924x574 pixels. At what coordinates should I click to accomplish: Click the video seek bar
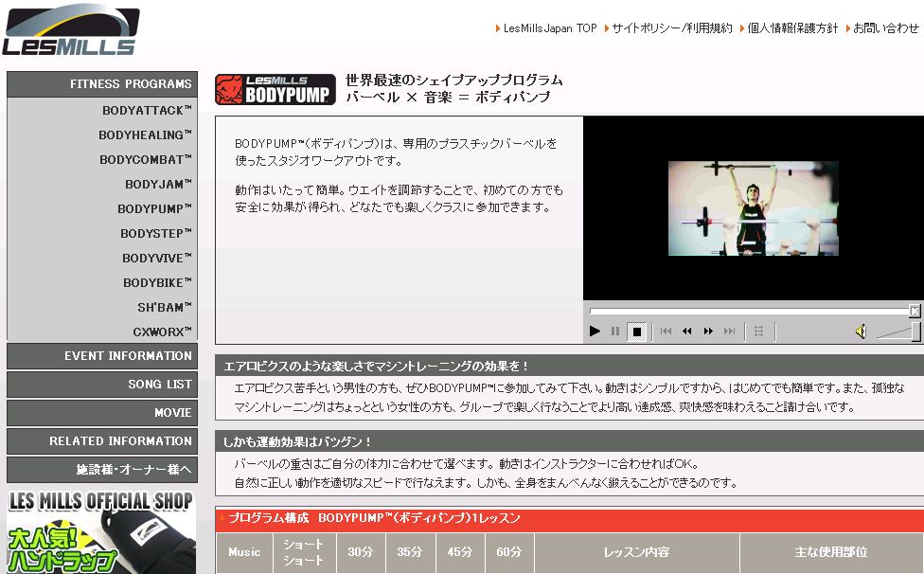pos(750,311)
